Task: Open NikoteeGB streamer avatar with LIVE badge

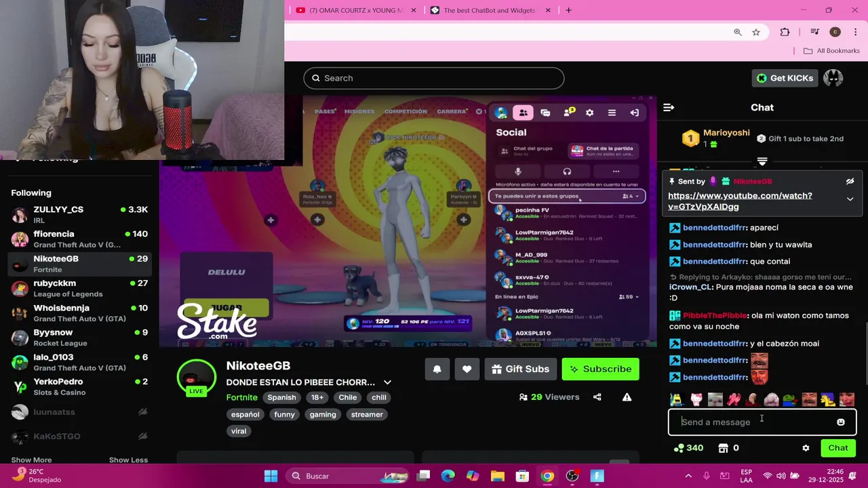Action: click(x=197, y=378)
